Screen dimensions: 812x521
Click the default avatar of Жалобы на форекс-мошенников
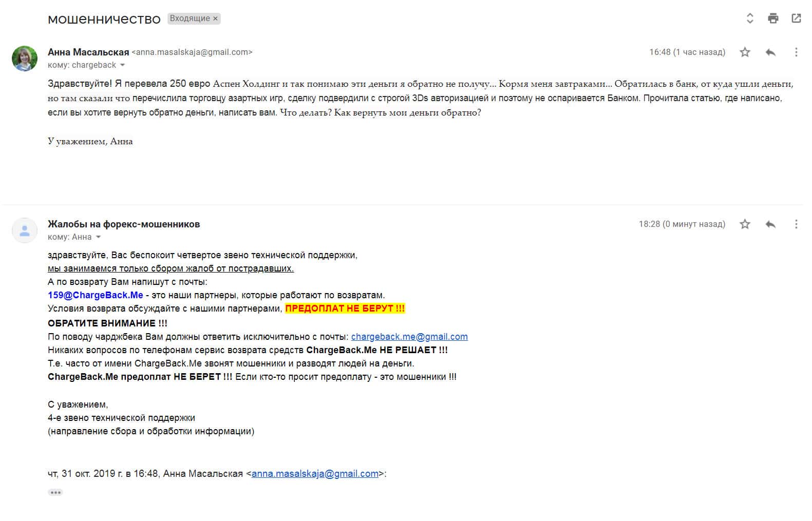25,230
